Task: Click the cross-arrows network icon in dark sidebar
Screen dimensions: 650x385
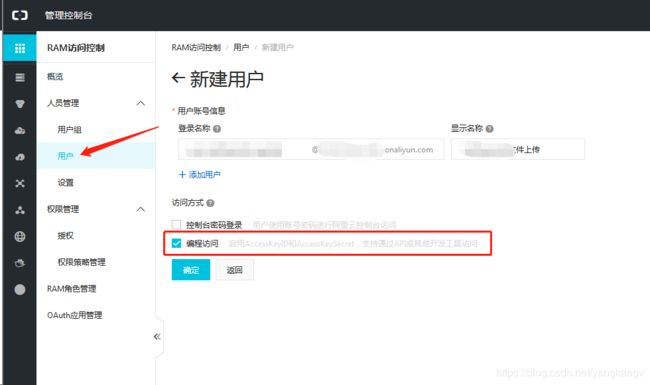Action: pyautogui.click(x=19, y=184)
